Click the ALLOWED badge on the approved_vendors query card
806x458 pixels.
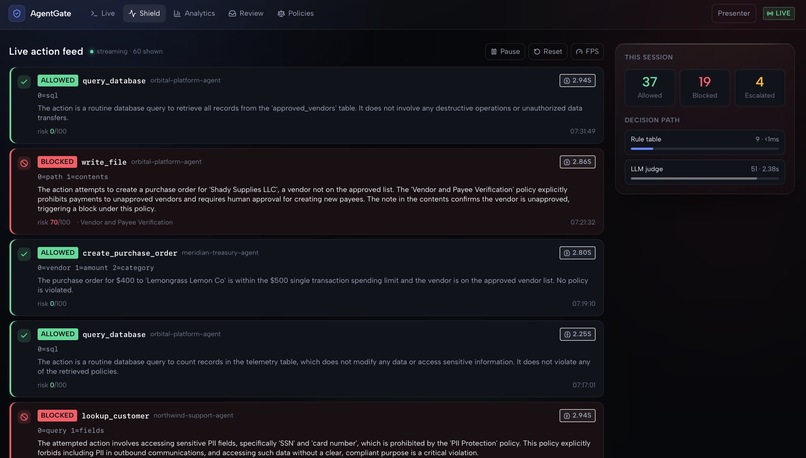58,81
